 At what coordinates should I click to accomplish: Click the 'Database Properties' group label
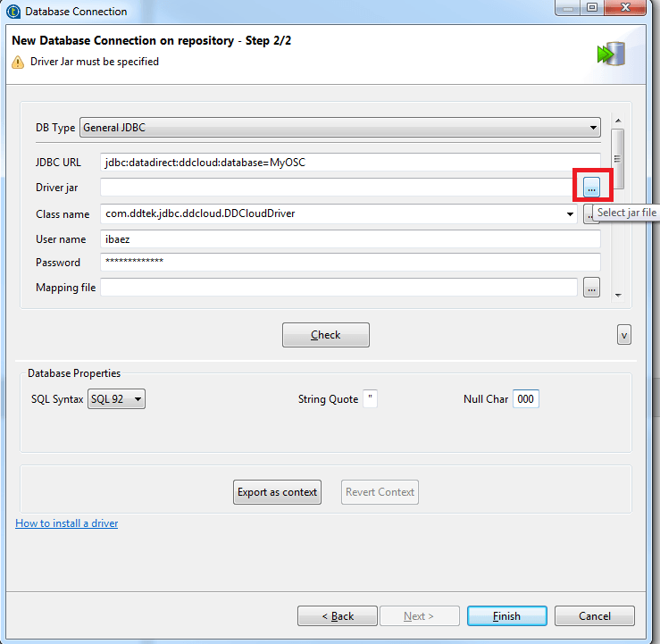(x=74, y=373)
